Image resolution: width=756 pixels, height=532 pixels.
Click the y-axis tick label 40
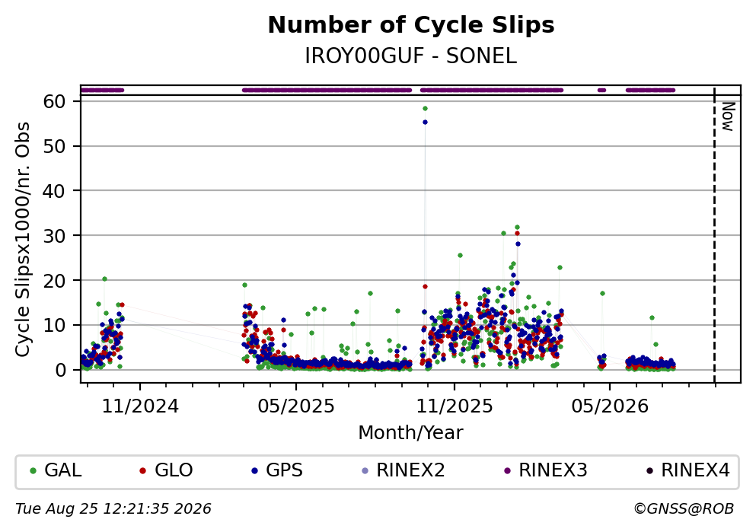click(55, 191)
